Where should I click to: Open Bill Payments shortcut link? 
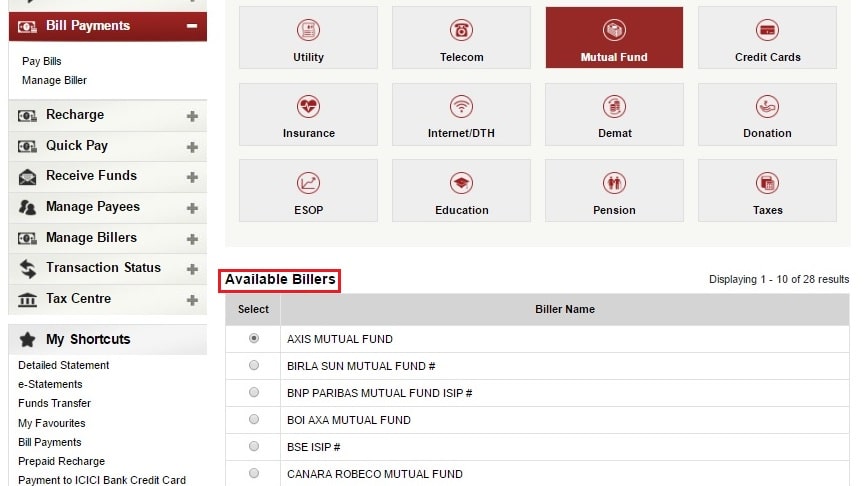coord(49,442)
